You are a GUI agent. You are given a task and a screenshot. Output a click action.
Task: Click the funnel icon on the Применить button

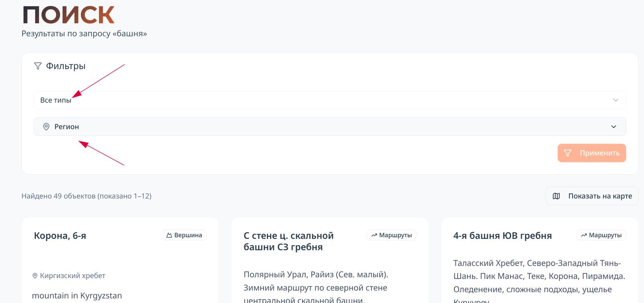point(568,153)
